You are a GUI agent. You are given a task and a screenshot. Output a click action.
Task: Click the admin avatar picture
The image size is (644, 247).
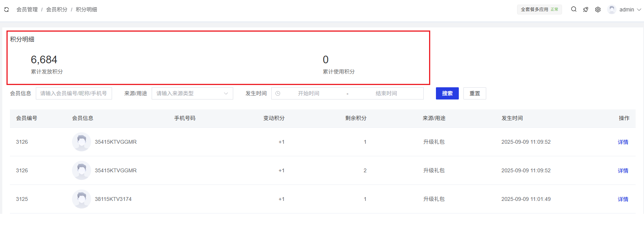[x=612, y=10]
